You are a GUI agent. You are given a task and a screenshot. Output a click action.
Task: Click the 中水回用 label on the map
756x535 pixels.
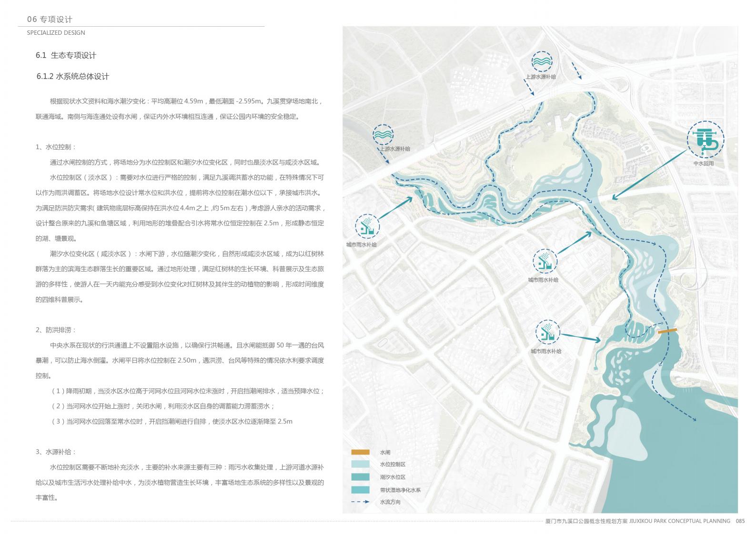pyautogui.click(x=704, y=164)
